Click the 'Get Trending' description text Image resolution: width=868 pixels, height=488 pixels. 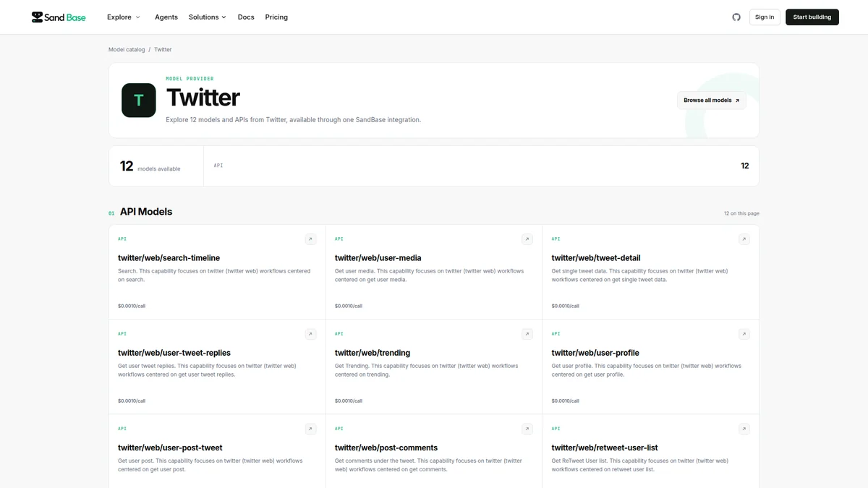click(427, 370)
